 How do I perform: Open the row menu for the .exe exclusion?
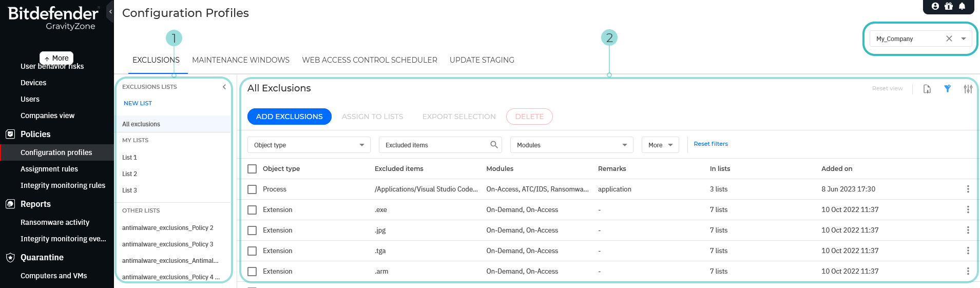pyautogui.click(x=968, y=209)
